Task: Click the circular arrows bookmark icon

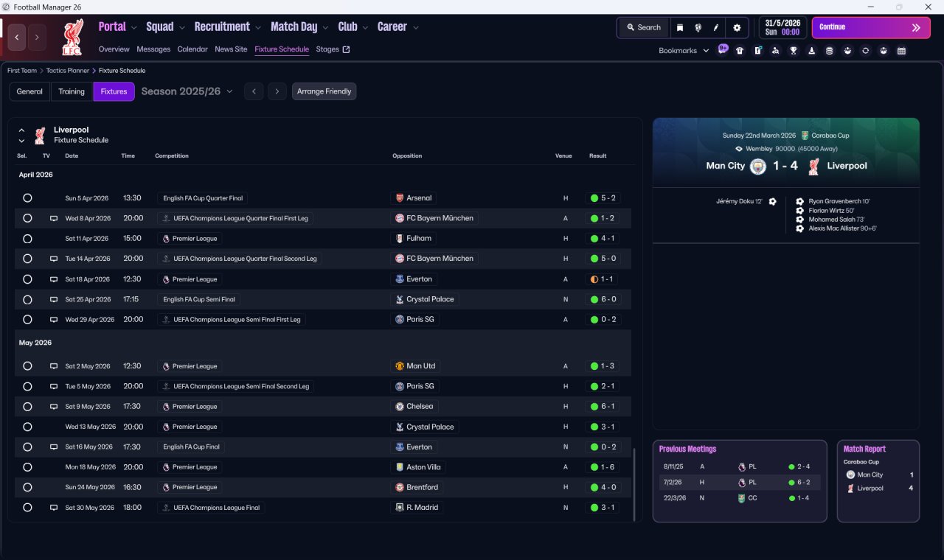Action: click(865, 51)
